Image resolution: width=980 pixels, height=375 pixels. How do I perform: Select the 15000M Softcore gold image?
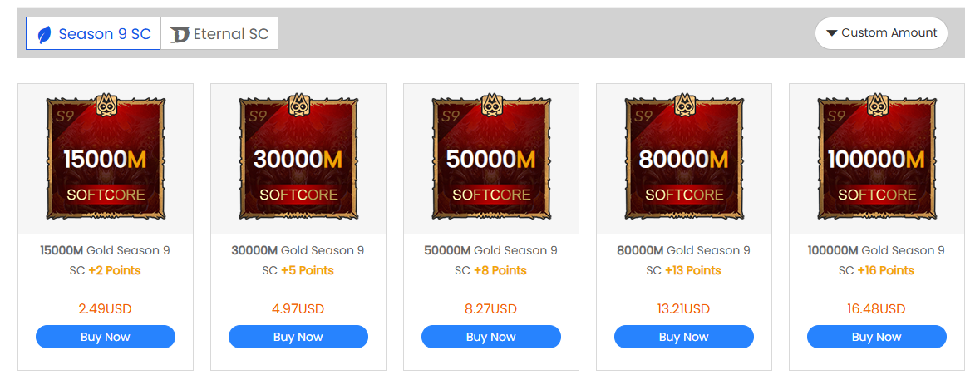(x=106, y=158)
